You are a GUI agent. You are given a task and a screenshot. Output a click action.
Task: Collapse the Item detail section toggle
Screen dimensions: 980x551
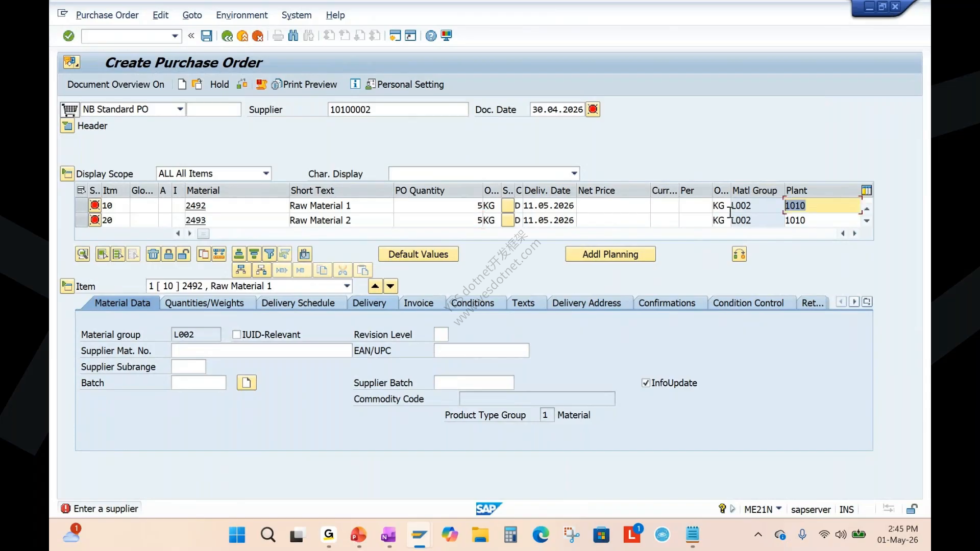[x=67, y=286]
